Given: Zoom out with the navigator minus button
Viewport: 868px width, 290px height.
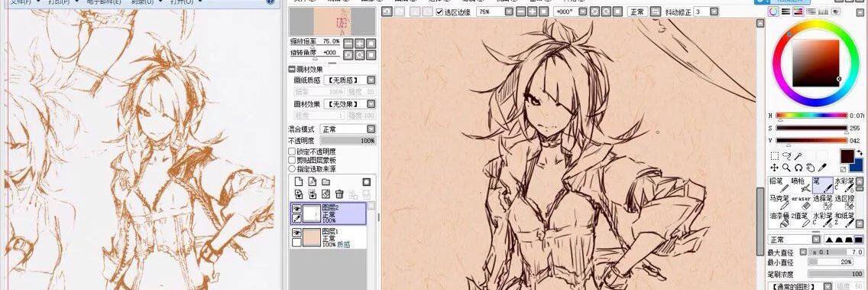Looking at the screenshot, I should (x=348, y=44).
